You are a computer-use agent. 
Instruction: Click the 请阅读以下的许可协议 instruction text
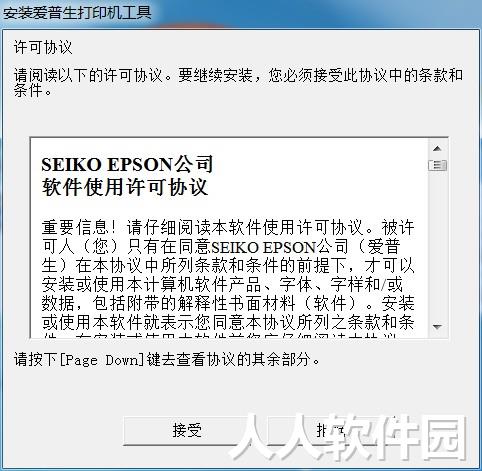coord(238,82)
